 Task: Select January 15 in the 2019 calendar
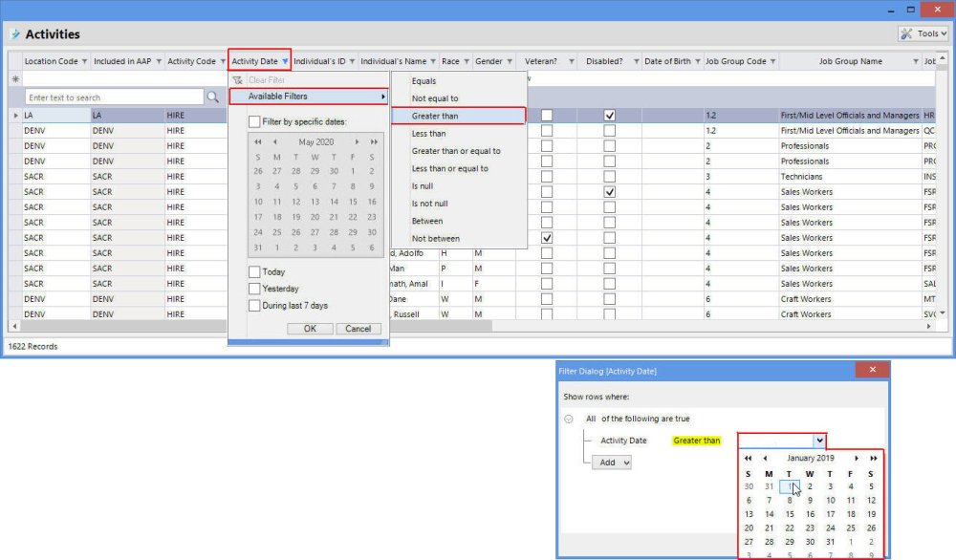(790, 514)
